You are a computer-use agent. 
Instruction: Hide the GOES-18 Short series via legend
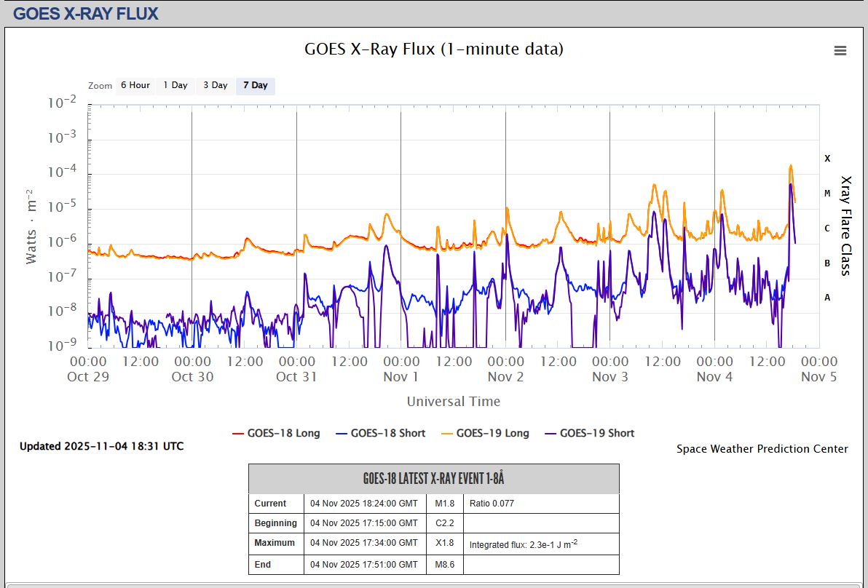click(387, 433)
